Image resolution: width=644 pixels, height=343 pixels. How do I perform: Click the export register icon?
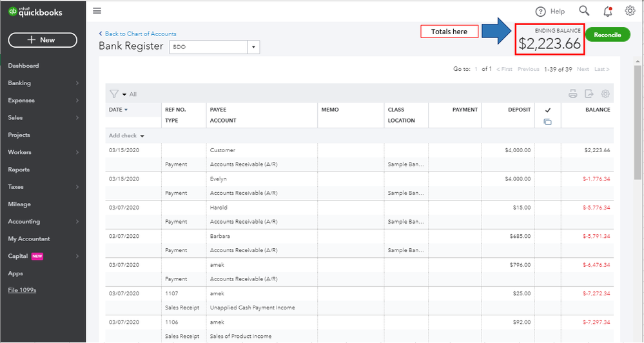click(589, 94)
